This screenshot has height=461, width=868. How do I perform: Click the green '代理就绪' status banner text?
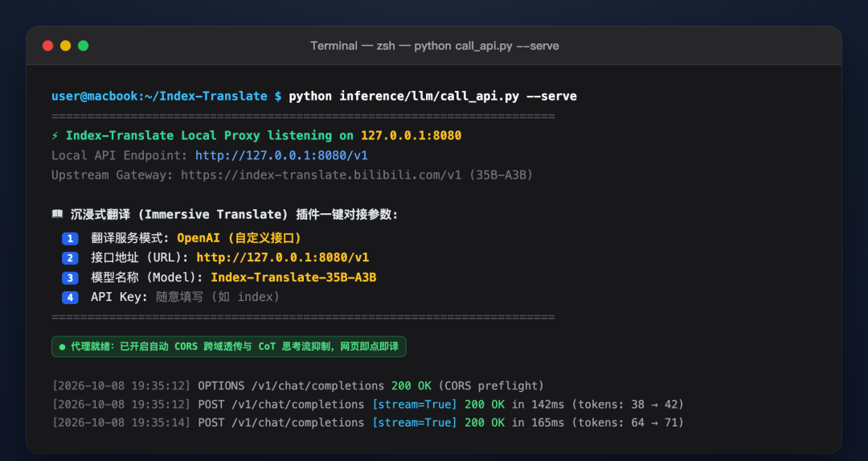click(235, 347)
